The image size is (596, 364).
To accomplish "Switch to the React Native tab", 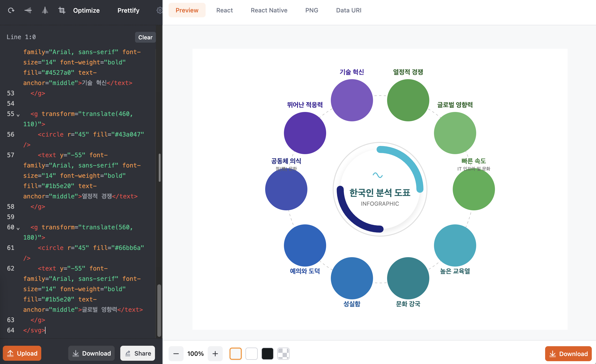I will point(269,10).
